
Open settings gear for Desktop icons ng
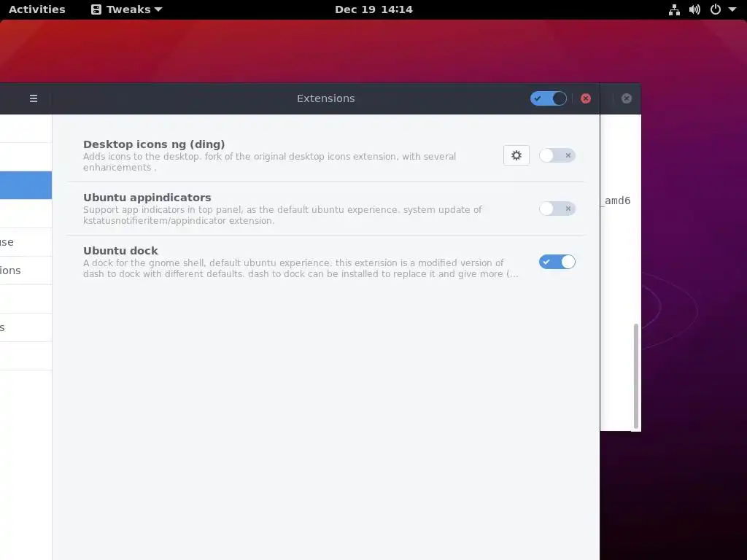point(516,155)
